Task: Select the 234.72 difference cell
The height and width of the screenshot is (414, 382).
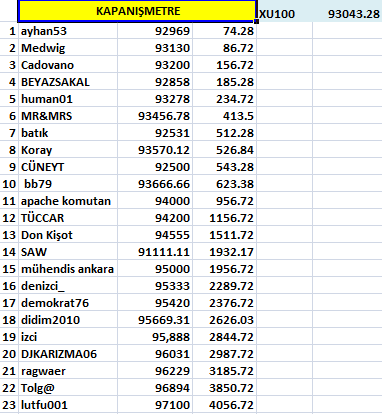Action: click(x=225, y=99)
